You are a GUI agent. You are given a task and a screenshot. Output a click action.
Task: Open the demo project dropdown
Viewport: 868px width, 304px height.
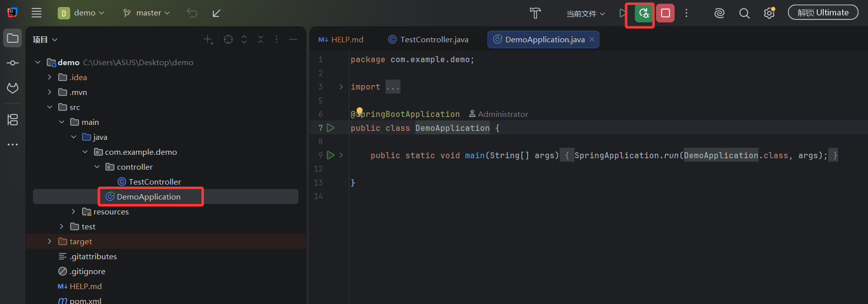[x=81, y=13]
